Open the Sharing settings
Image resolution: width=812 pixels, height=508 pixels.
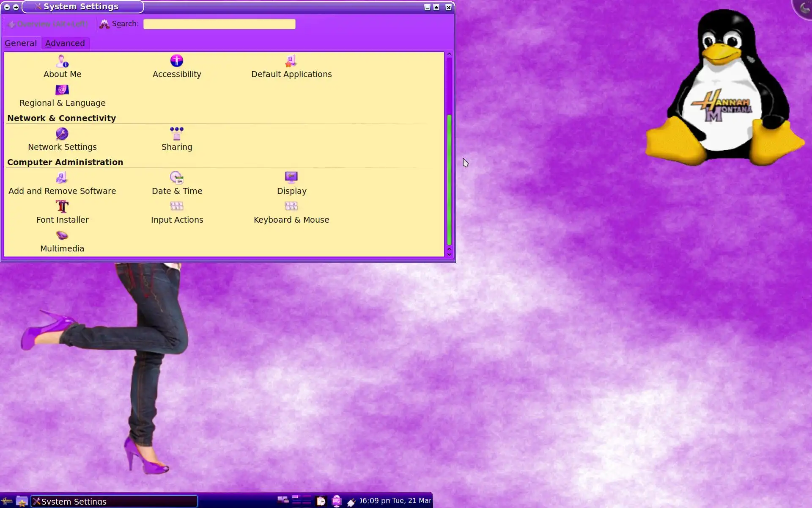176,140
